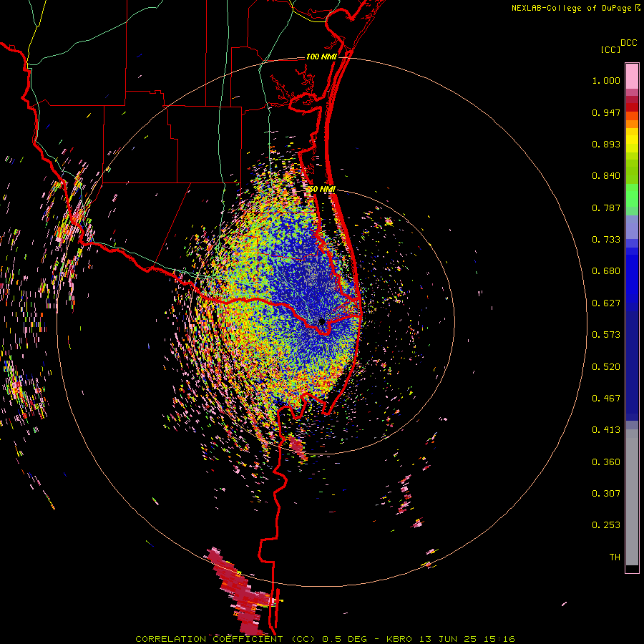Select the 0.627 color scale value
This screenshot has height=644, width=644.
606,303
